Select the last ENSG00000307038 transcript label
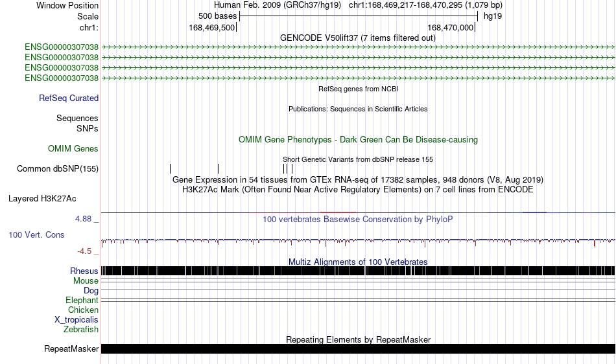This screenshot has height=364, width=616. [62, 78]
